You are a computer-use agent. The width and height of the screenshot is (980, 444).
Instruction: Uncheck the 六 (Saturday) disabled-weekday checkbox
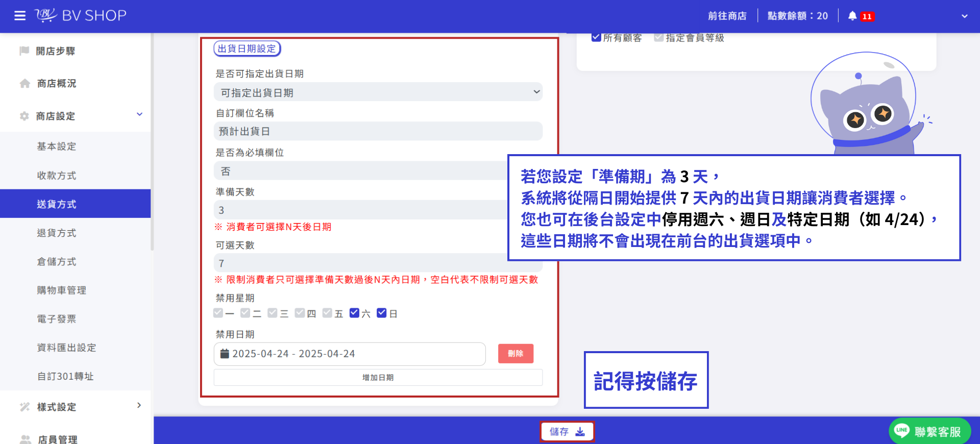pyautogui.click(x=354, y=313)
